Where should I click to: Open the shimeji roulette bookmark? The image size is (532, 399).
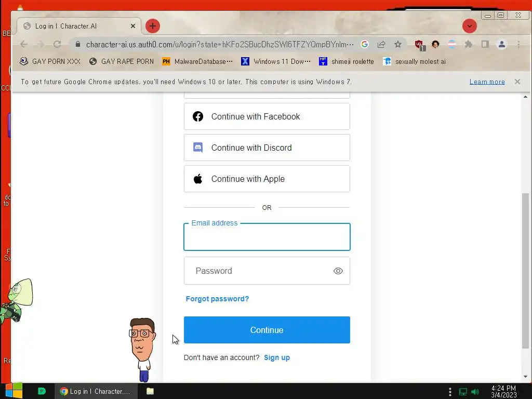[347, 61]
